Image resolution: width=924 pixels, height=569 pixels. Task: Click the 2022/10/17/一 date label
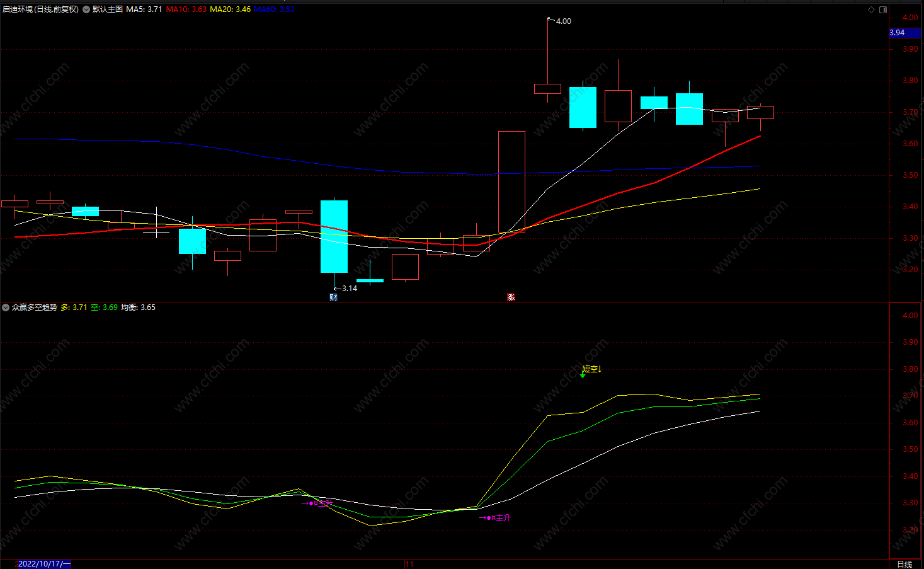pos(44,564)
